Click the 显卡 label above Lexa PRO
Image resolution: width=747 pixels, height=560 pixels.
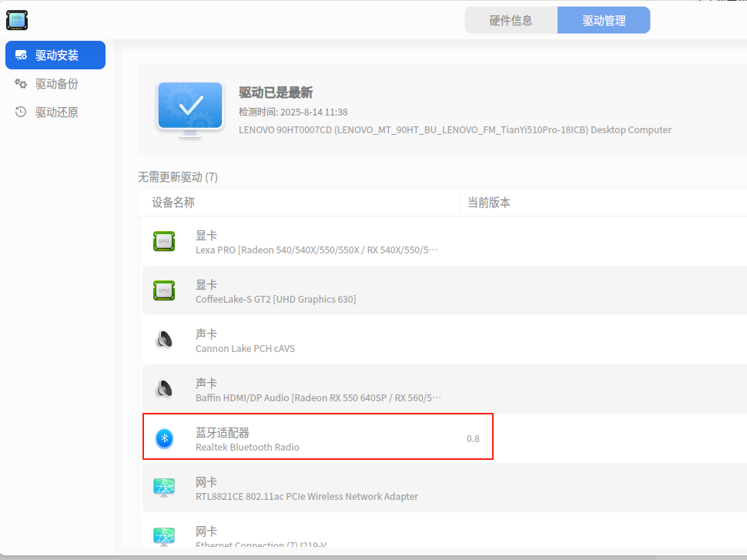[206, 236]
